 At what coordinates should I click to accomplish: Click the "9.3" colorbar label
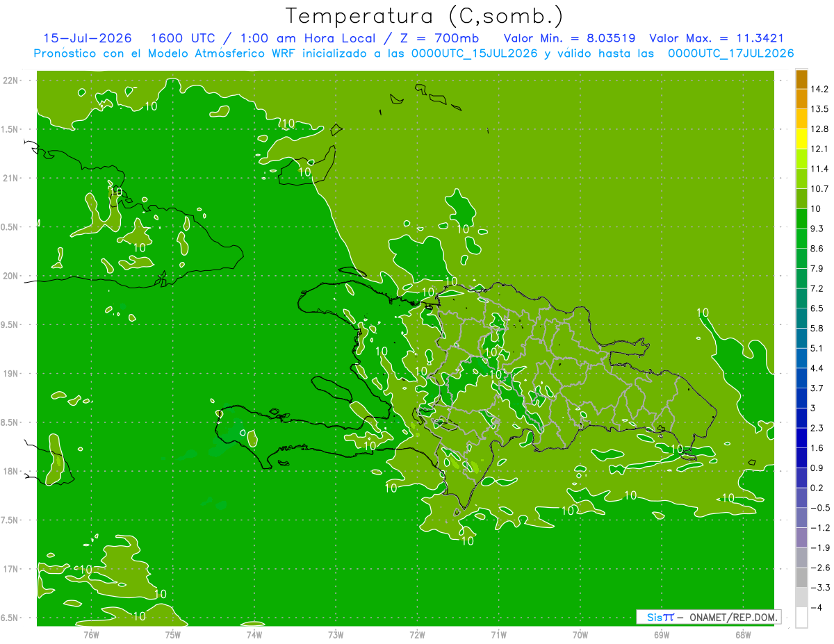[817, 229]
